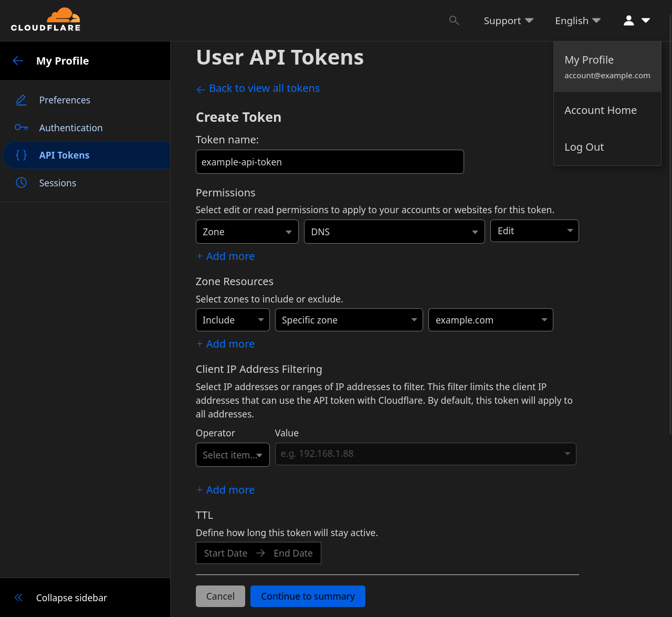Select the Preferences pencil icon in sidebar
The width and height of the screenshot is (672, 617).
(x=21, y=100)
